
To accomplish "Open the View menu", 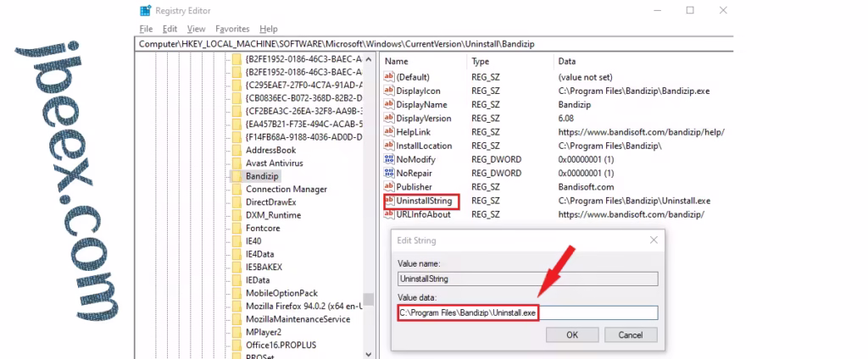I will tap(196, 29).
